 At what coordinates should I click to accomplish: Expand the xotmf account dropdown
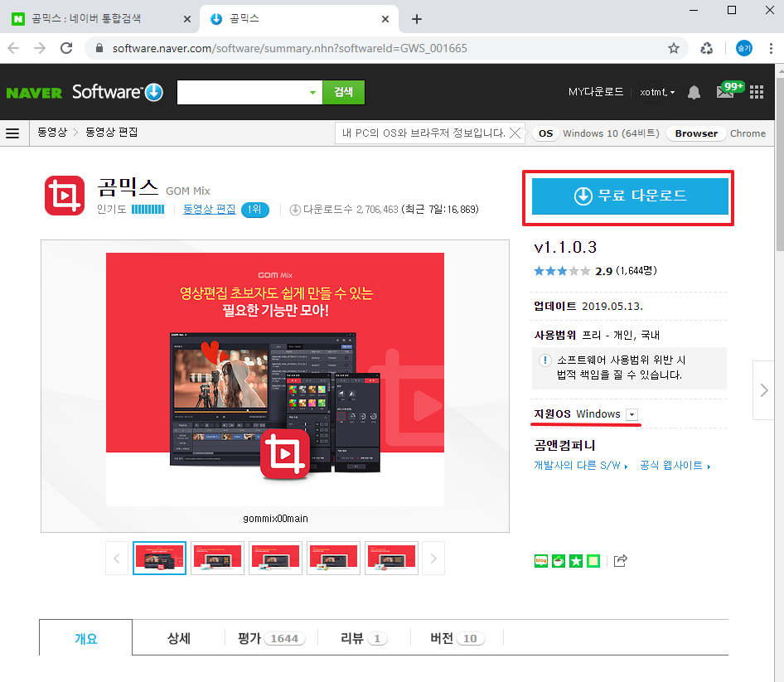coord(657,92)
